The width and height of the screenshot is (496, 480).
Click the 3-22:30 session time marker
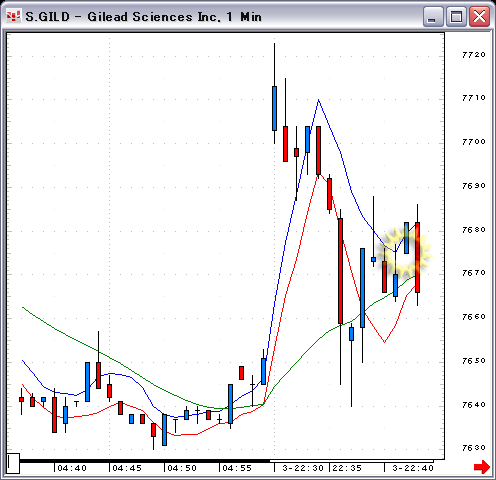tap(303, 468)
